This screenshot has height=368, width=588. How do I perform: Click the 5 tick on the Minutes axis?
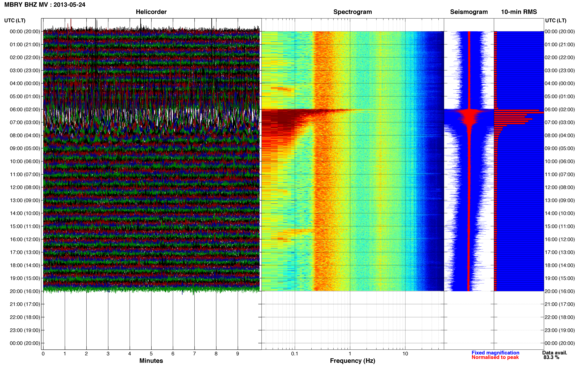[x=151, y=354]
